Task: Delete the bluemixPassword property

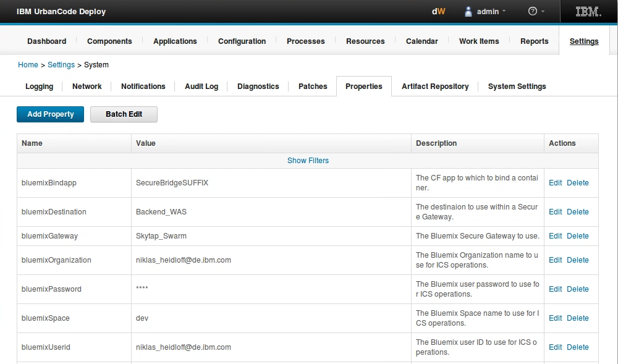Action: 578,289
